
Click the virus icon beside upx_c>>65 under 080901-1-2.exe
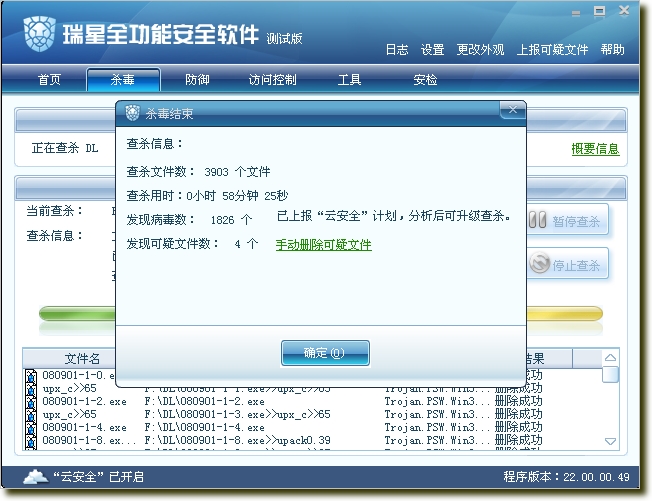tap(31, 415)
